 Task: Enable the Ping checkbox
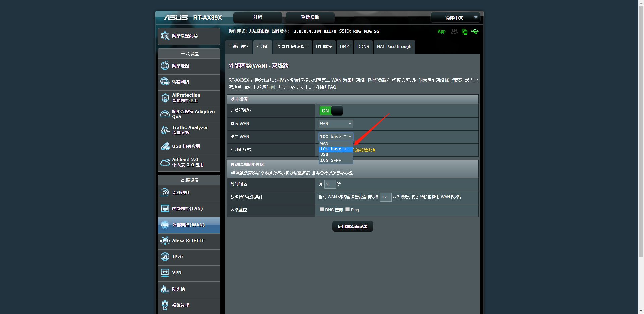[x=347, y=209]
